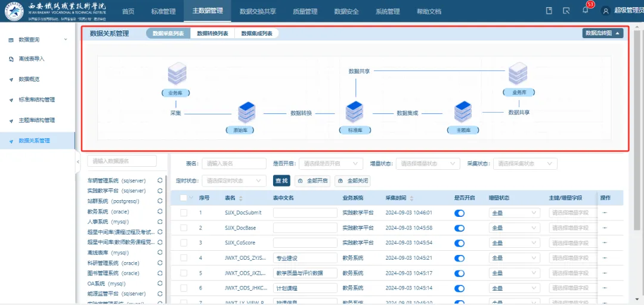Viewport: 644px width, 305px height.
Task: Click the 请输入数据源名 search input field
Action: coord(122,161)
